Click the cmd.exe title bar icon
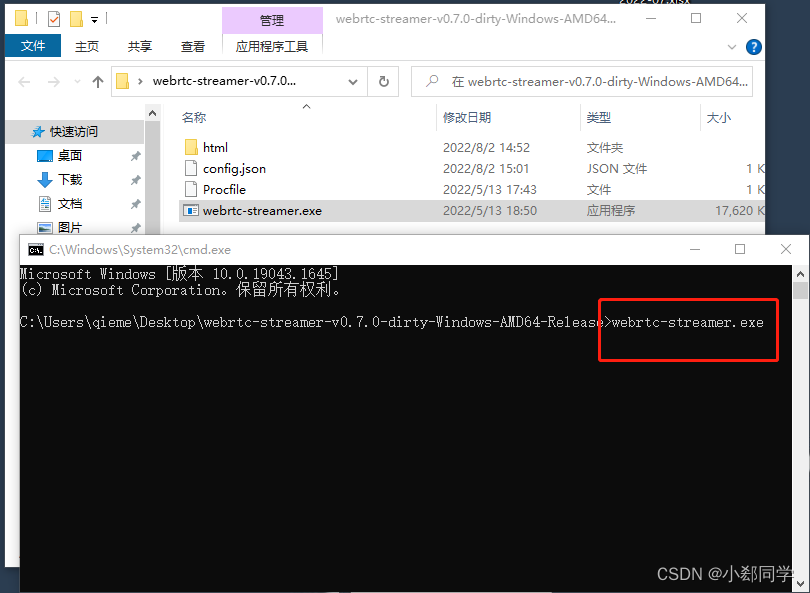This screenshot has height=593, width=810. (33, 249)
